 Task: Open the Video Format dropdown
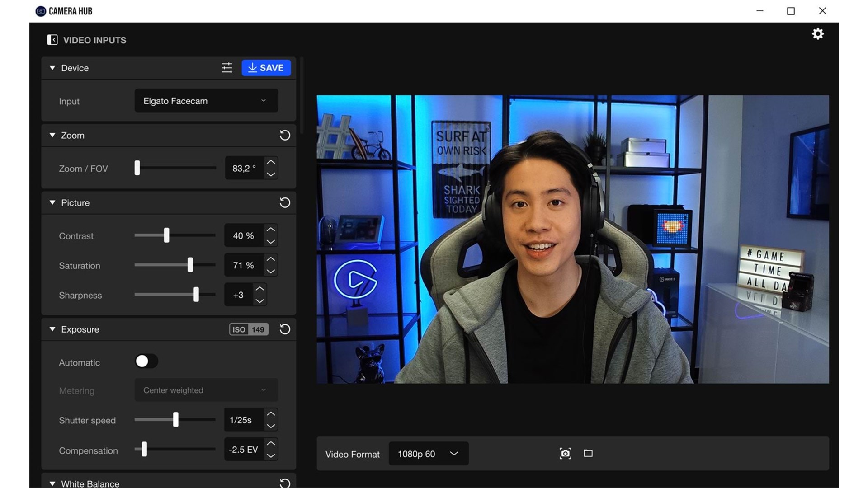click(x=428, y=454)
